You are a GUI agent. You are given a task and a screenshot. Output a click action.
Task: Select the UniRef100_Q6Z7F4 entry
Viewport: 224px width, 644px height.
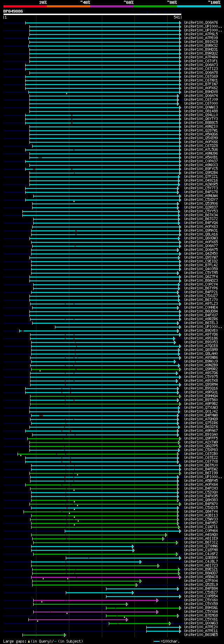point(201,277)
